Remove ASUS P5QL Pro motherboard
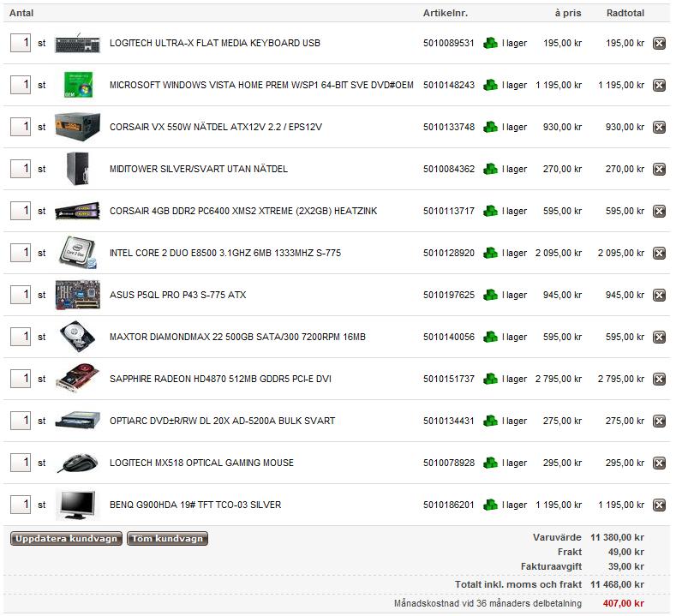This screenshot has height=616, width=676. (659, 295)
